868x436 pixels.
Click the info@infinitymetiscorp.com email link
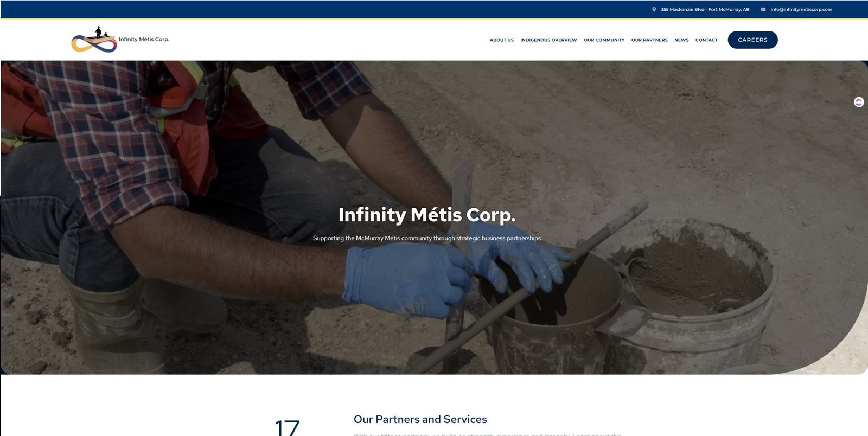(x=801, y=9)
